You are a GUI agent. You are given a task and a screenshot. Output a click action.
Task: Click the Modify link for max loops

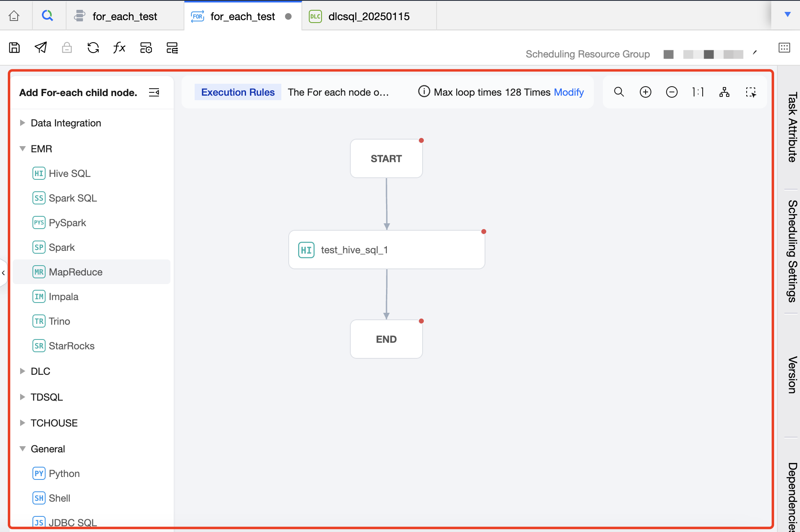(569, 92)
